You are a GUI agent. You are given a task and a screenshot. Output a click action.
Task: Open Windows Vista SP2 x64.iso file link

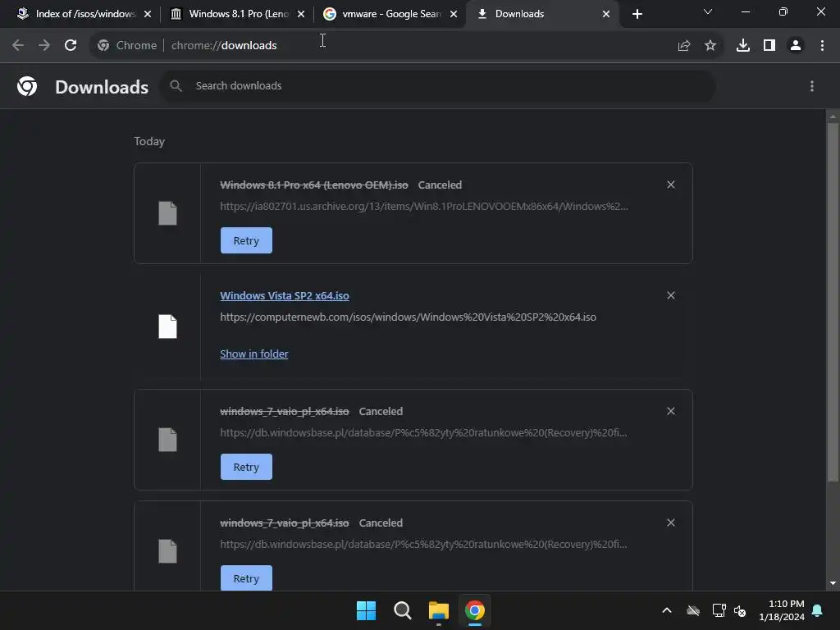285,295
